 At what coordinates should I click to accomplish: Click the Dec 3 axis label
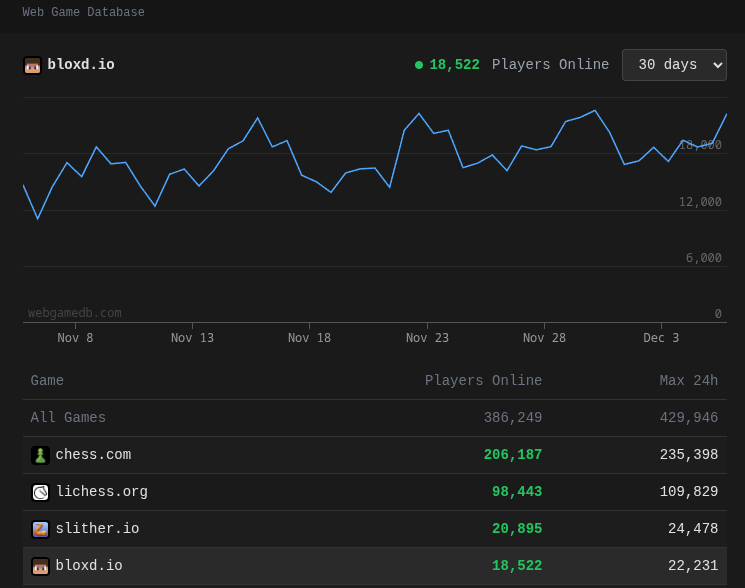point(661,338)
